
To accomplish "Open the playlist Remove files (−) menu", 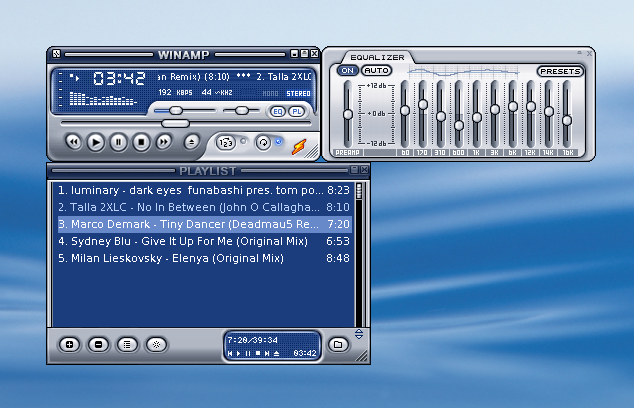I will (x=98, y=345).
